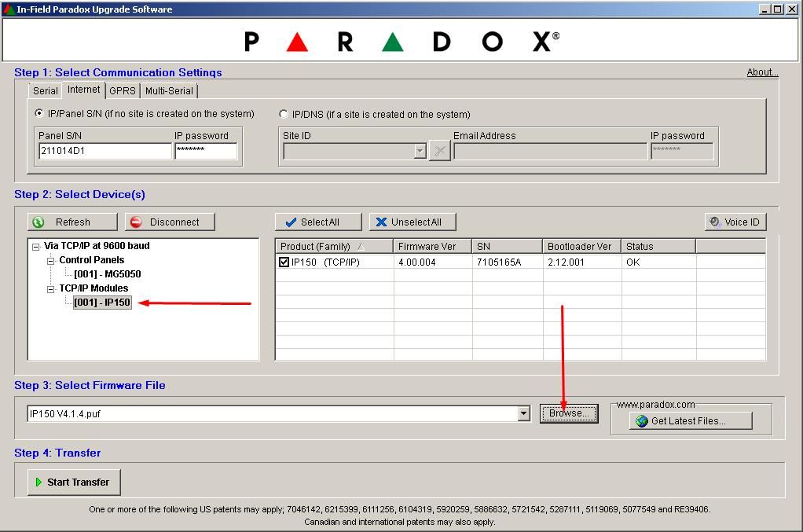Click the globe icon on Get Latest Files
Screen dimensions: 803x532
coord(642,421)
